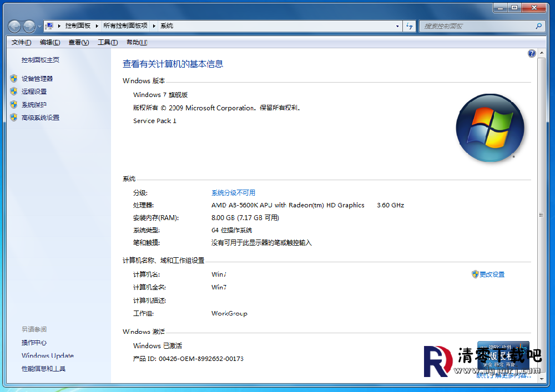Click the Service Pack 1 text
555x392 pixels.
click(155, 121)
